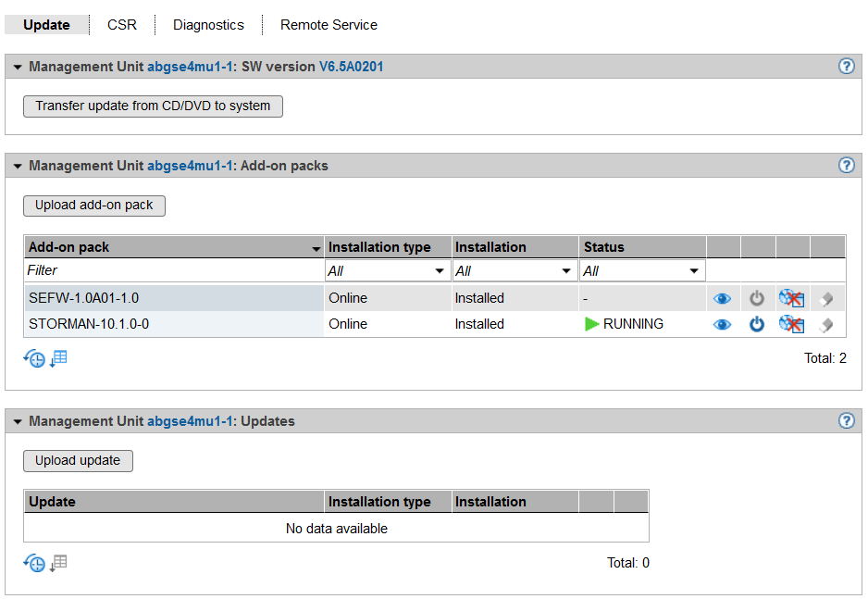Click Transfer update from CD/DVD to system
Image resolution: width=868 pixels, height=599 pixels.
point(153,106)
